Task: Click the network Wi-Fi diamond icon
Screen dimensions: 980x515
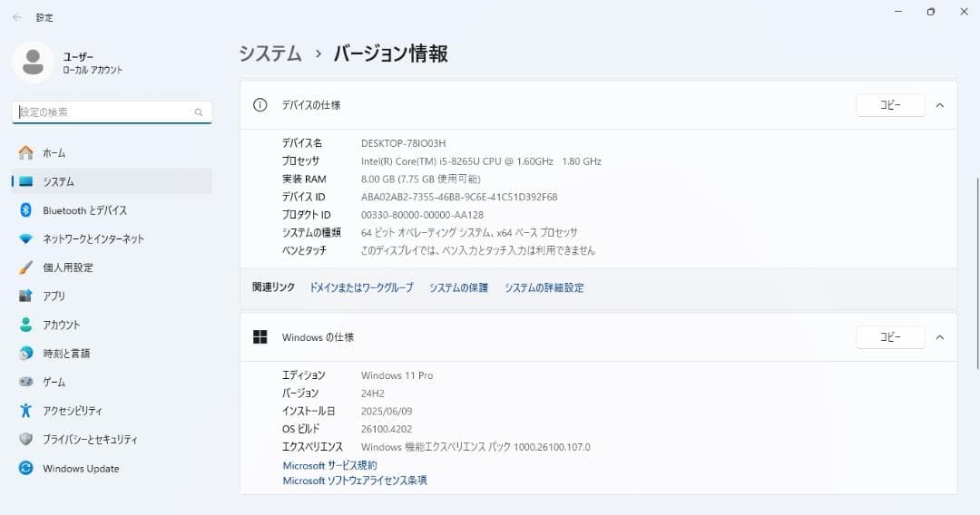Action: 25,238
